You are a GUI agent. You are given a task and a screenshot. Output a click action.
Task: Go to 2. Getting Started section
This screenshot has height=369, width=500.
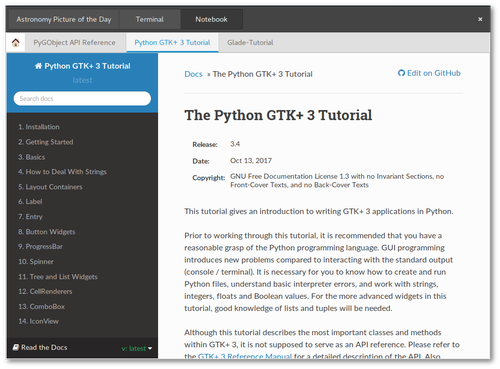click(x=46, y=142)
